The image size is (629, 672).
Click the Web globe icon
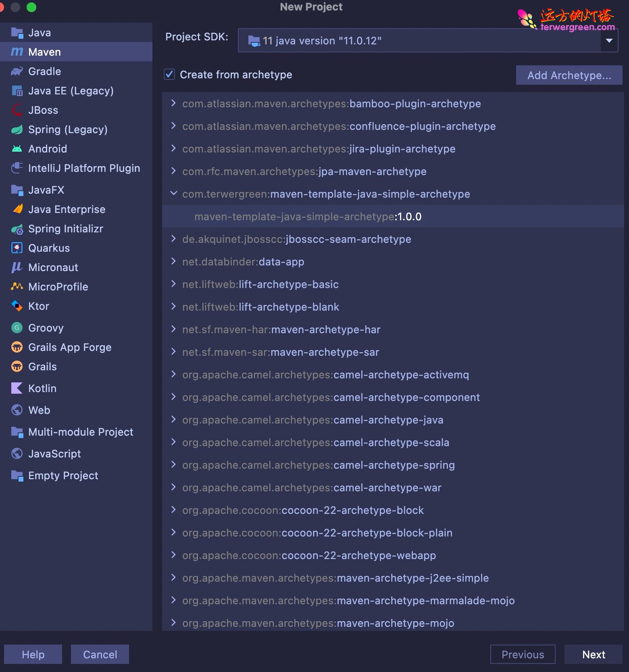[17, 410]
